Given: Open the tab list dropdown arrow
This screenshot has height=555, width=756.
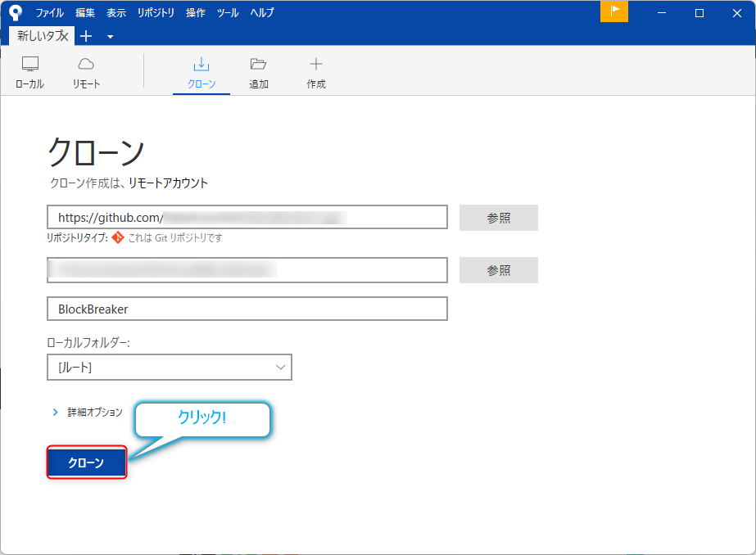Looking at the screenshot, I should click(x=110, y=37).
